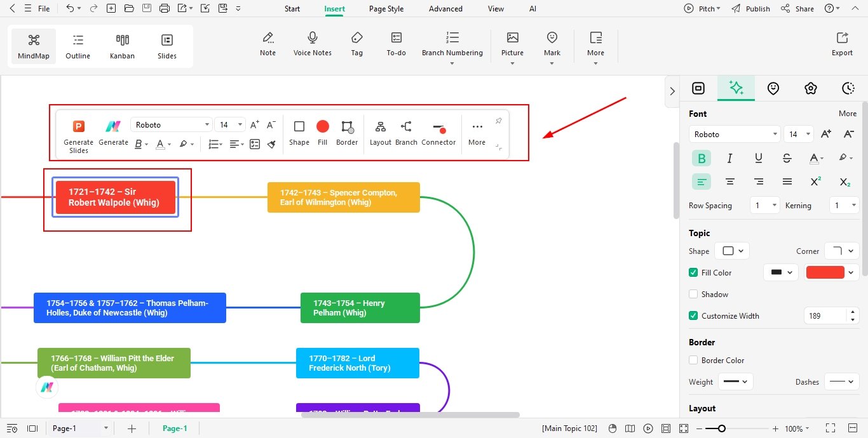The image size is (868, 438).
Task: Create a new file with the plus-box icon
Action: click(x=111, y=9)
